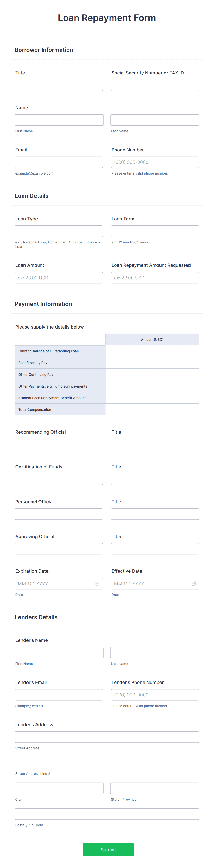Focus the Approving Official text box

point(59,548)
